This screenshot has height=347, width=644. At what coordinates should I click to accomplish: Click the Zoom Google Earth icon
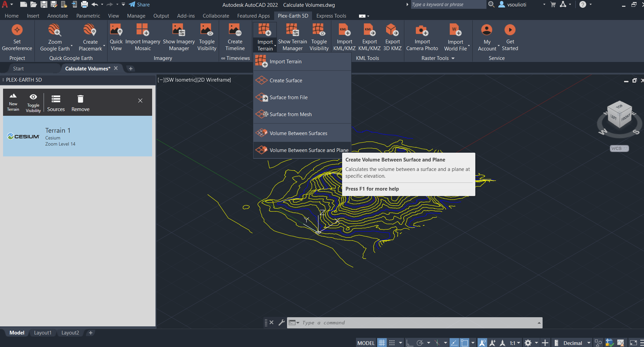(x=55, y=30)
